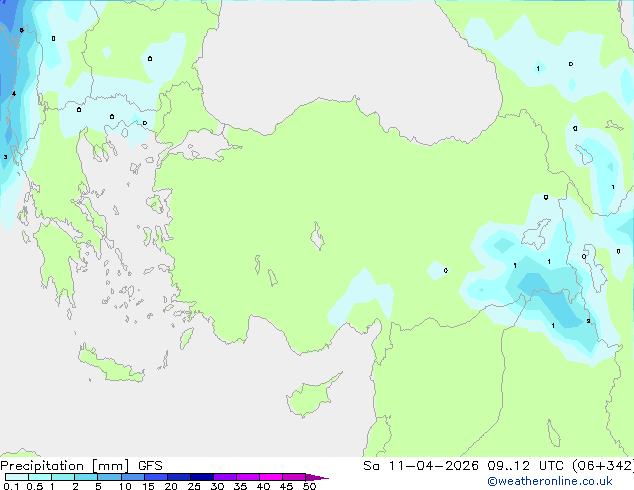Select the 0.5–1 mm legend color swatch
Image resolution: width=634 pixels, height=490 pixels.
[40, 477]
